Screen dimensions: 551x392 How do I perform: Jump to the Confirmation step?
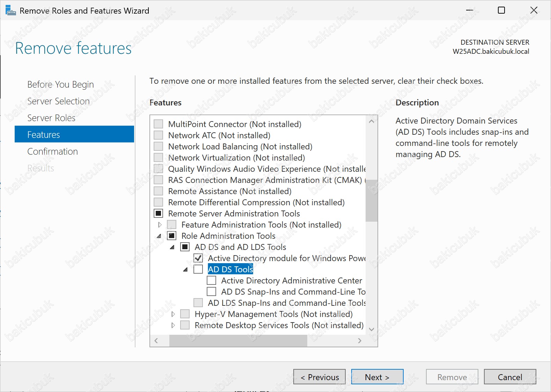click(x=52, y=151)
